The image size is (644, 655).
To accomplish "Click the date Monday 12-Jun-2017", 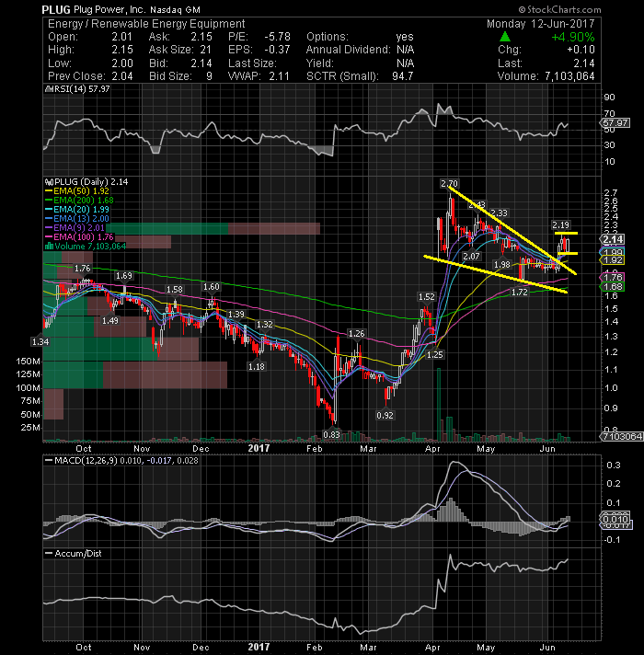I will [540, 23].
